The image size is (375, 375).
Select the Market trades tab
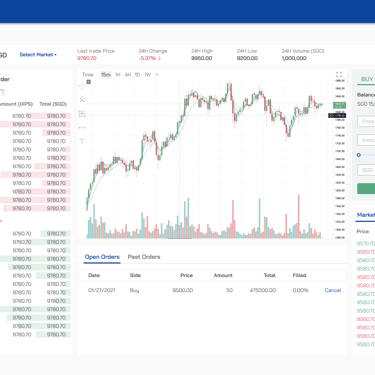pyautogui.click(x=366, y=215)
